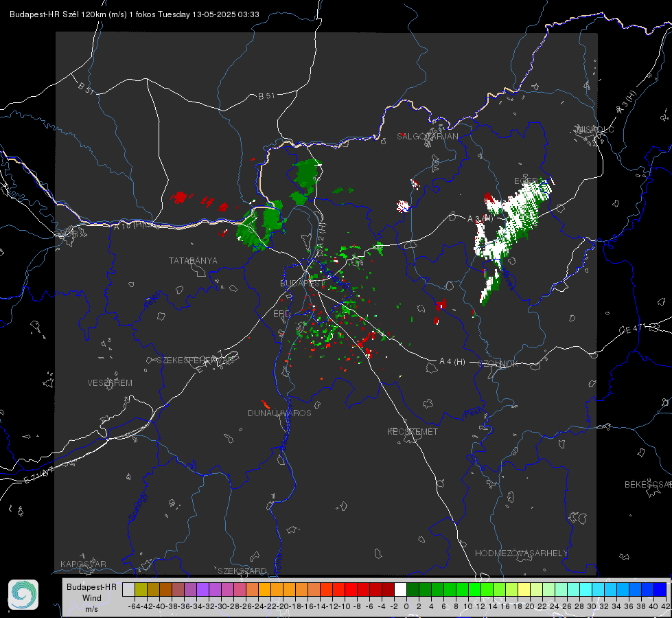Screen dimensions: 672x618
Task: Click the red echo cluster west of Danube bend
Action: 180,197
